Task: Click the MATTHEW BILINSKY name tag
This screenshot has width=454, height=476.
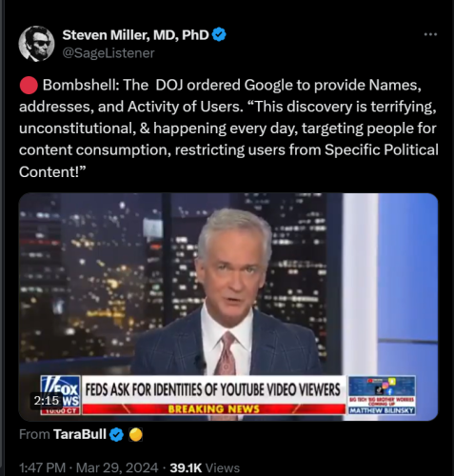Action: pos(382,410)
